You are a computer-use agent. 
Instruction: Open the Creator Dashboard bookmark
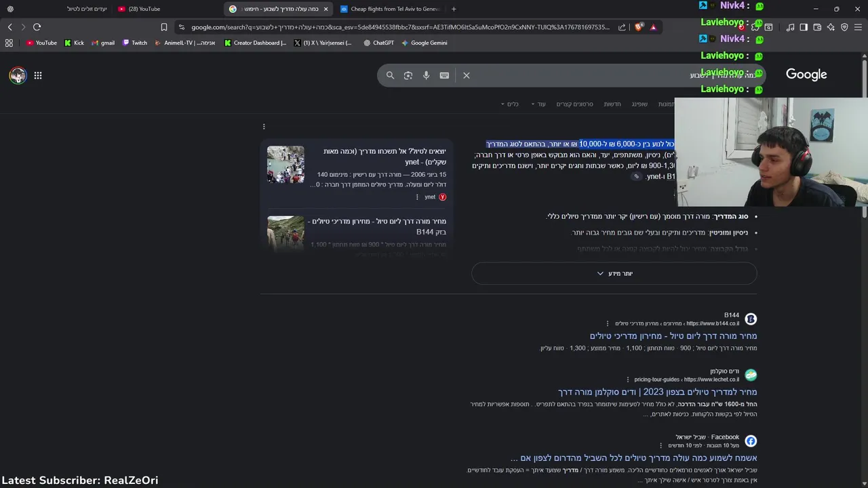[255, 43]
